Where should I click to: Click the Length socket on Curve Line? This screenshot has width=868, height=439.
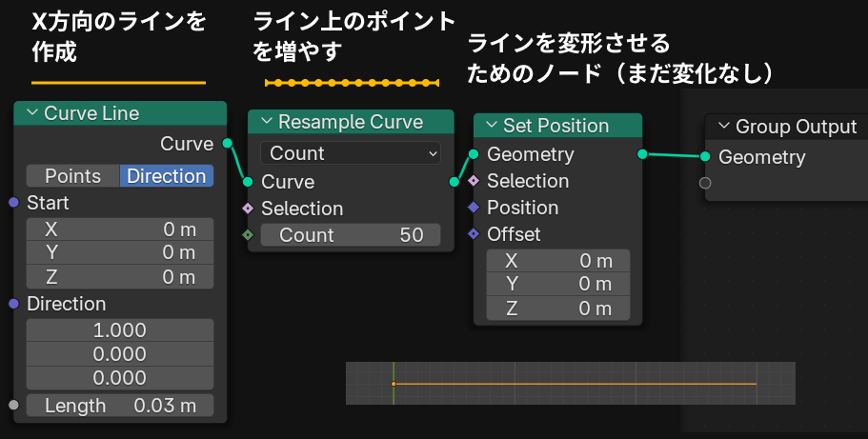click(13, 406)
